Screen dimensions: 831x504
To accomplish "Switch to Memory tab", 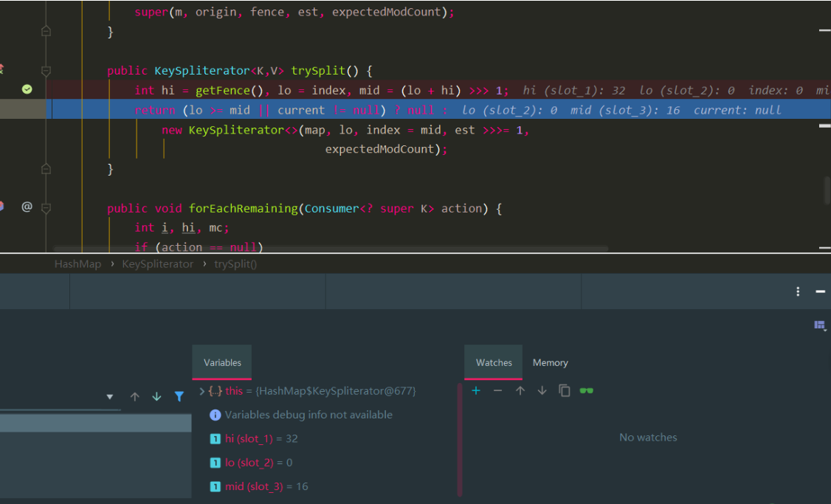I will pyautogui.click(x=550, y=362).
